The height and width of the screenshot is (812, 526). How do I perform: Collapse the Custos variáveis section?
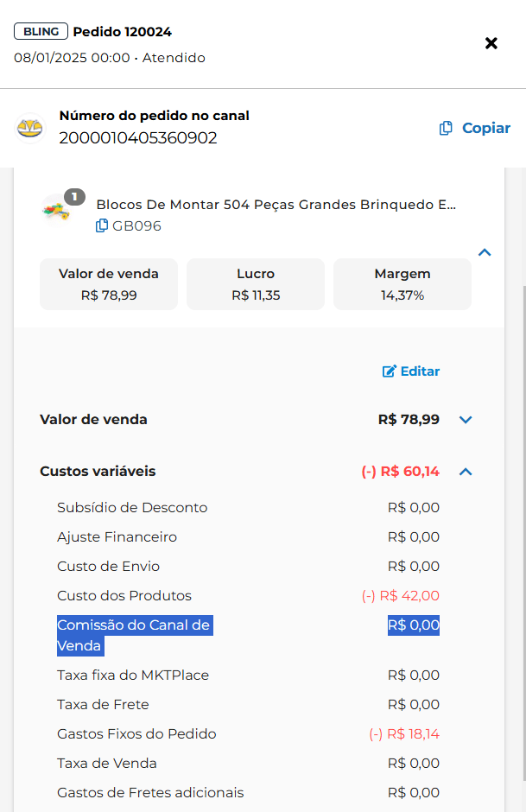[x=466, y=472]
